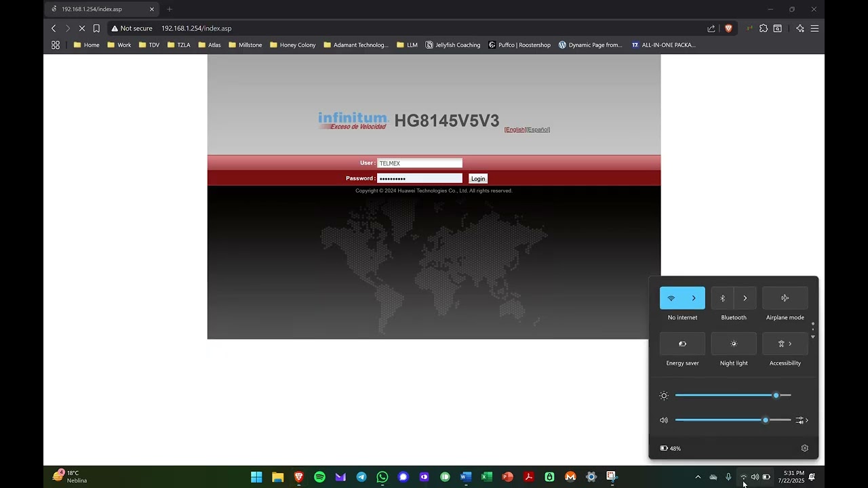
Task: Open the Brave main menu
Action: [814, 28]
